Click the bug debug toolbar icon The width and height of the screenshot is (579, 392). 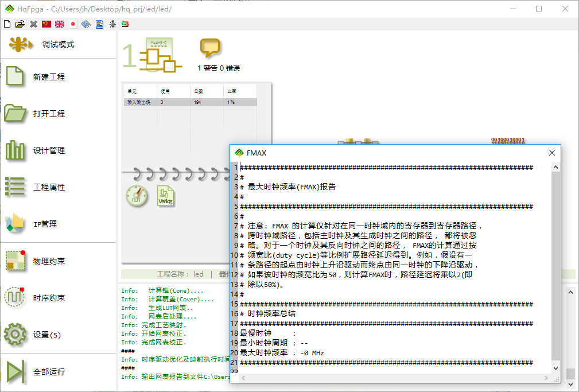pyautogui.click(x=112, y=24)
